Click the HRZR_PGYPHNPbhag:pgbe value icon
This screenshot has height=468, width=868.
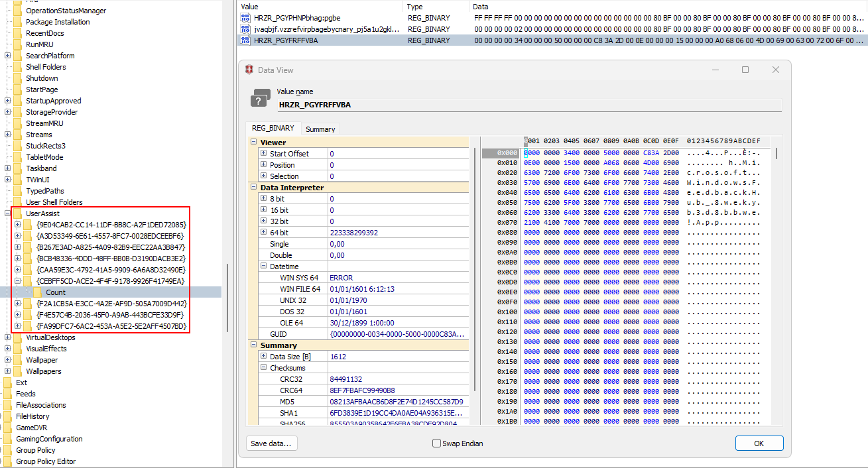245,18
